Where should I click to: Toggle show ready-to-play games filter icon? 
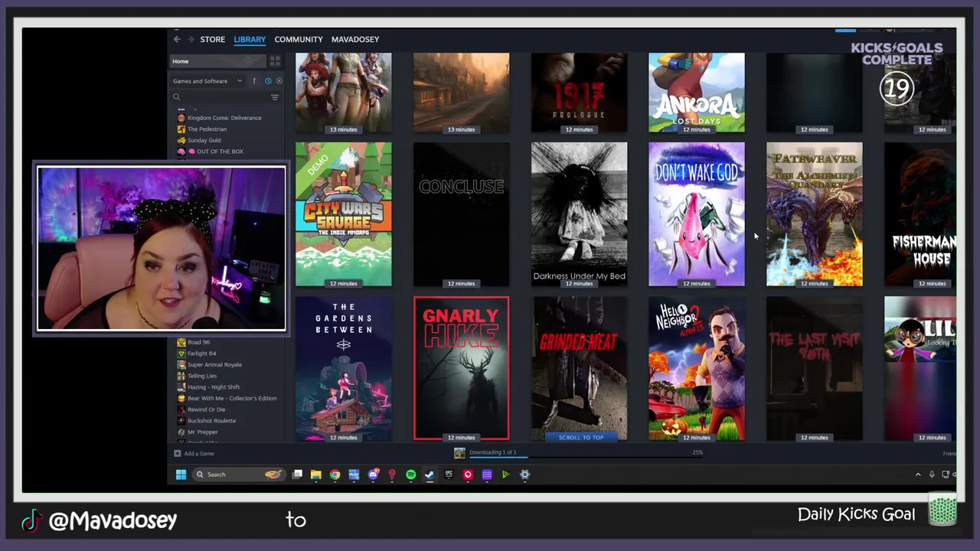tap(279, 81)
